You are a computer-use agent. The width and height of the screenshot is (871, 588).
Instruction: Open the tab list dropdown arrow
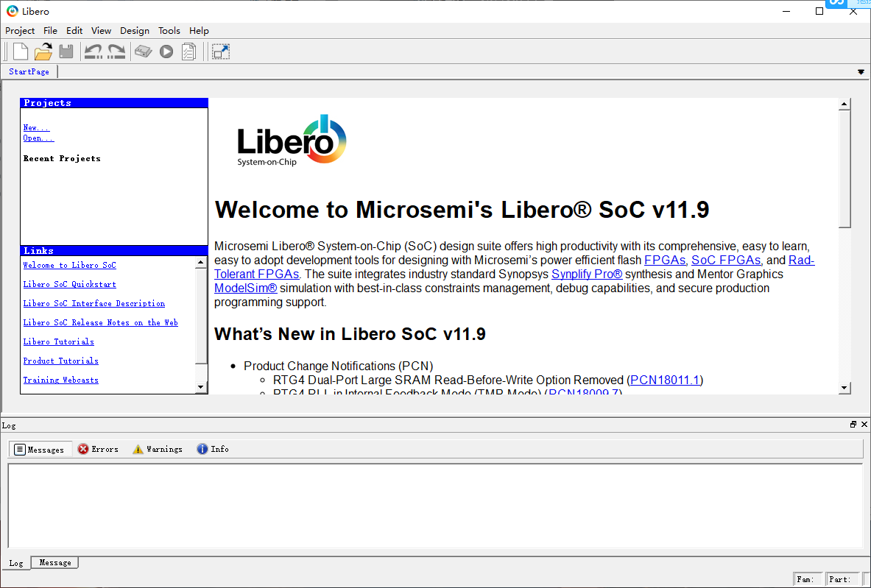pos(861,71)
